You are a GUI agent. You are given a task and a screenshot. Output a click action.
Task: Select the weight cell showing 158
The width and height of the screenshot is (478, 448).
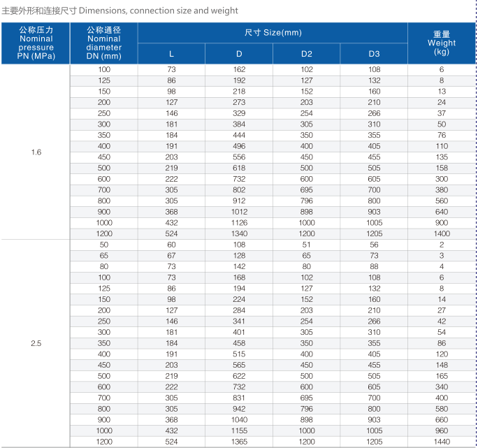point(442,168)
